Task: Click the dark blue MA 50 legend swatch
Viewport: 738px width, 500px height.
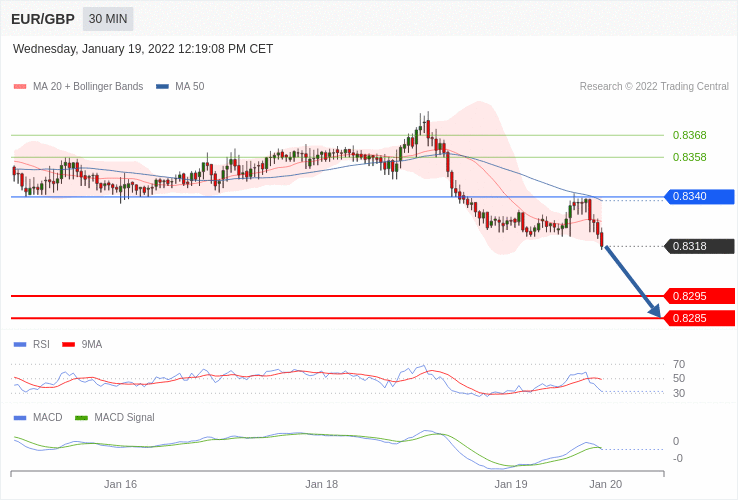Action: [x=162, y=87]
